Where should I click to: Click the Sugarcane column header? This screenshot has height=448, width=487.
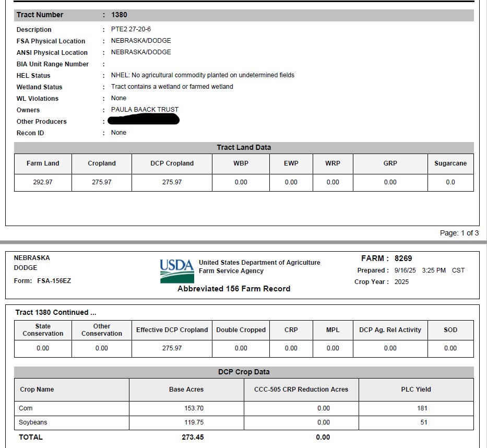tap(450, 163)
